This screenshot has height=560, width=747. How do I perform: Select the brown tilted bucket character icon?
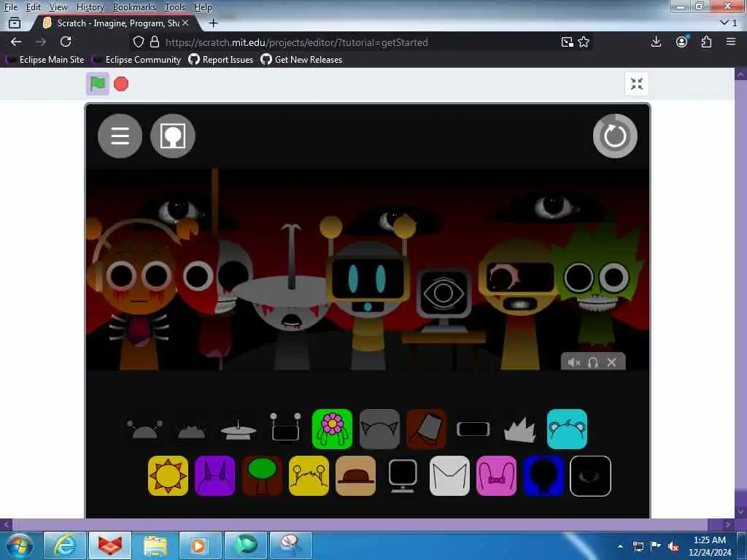pyautogui.click(x=426, y=429)
